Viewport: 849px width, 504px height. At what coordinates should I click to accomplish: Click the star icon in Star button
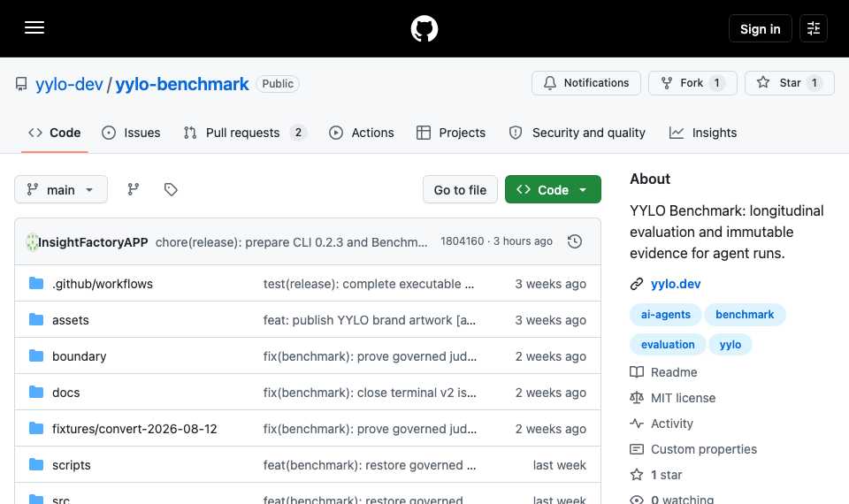coord(763,82)
